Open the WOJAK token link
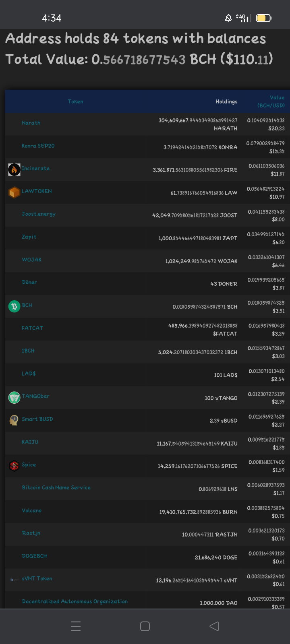 click(31, 260)
